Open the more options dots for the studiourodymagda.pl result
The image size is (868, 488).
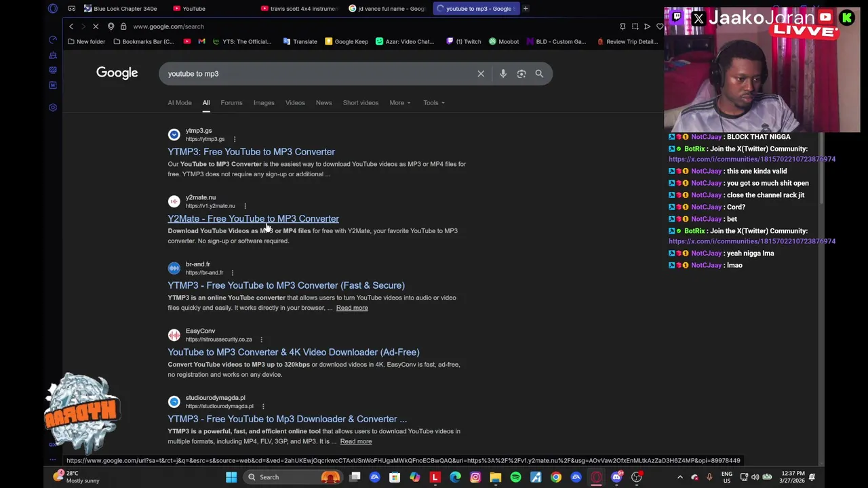click(x=263, y=406)
